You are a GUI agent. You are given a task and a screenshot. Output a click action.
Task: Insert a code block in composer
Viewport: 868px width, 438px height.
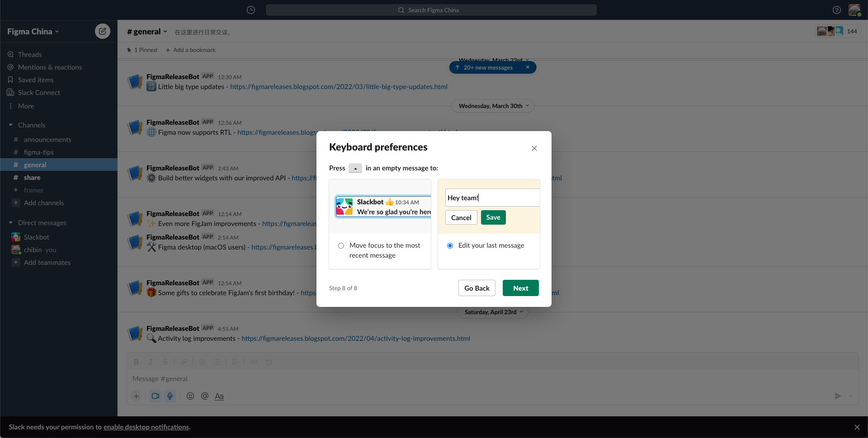pos(268,362)
